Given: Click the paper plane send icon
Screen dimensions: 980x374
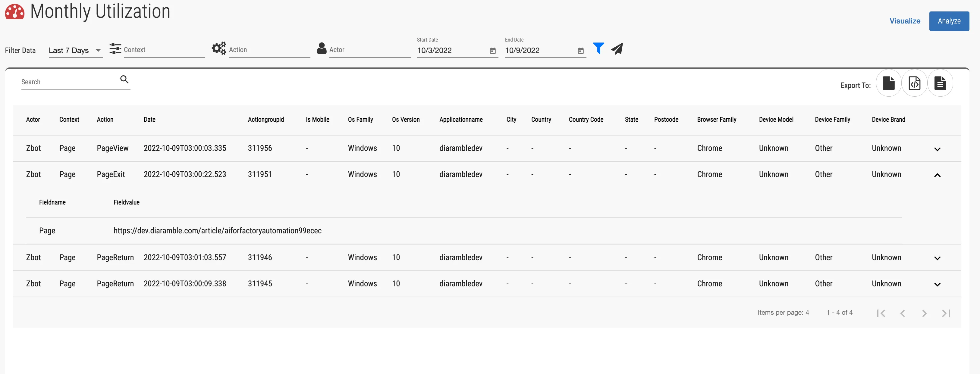Looking at the screenshot, I should click(x=617, y=49).
